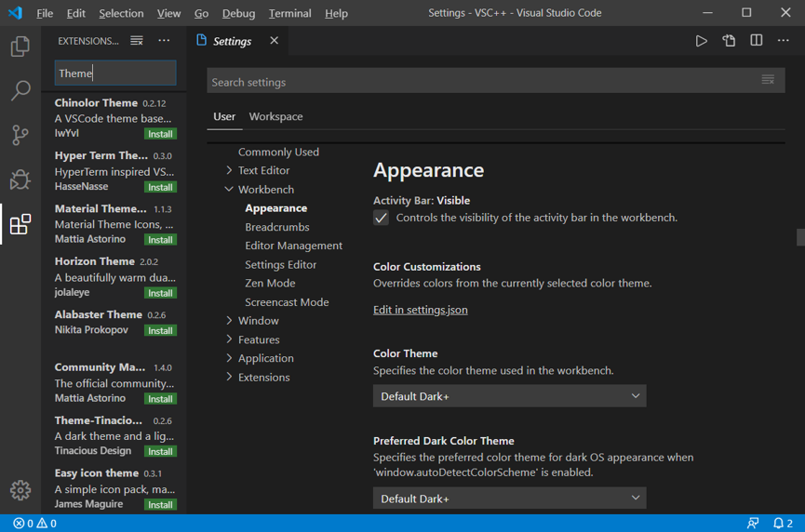Image resolution: width=805 pixels, height=532 pixels.
Task: Open the Manage gear icon
Action: click(20, 490)
